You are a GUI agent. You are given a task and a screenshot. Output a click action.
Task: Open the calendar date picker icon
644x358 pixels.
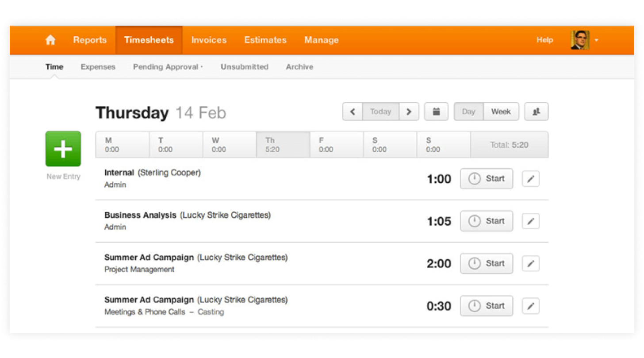pyautogui.click(x=436, y=112)
